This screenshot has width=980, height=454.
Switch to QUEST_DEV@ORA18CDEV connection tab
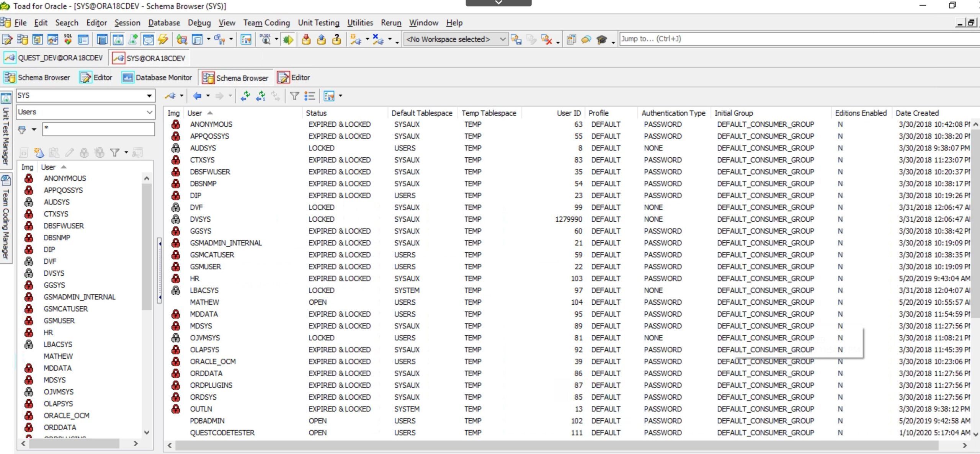pos(54,58)
